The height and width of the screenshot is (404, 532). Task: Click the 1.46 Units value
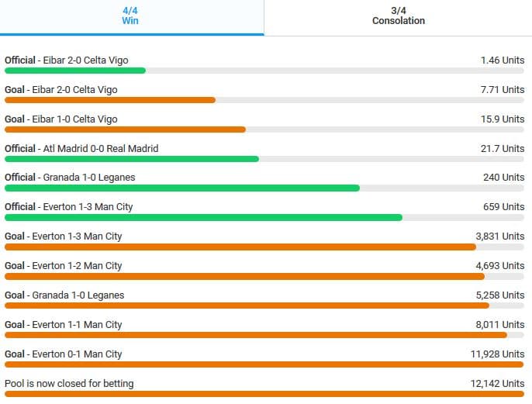coord(503,60)
